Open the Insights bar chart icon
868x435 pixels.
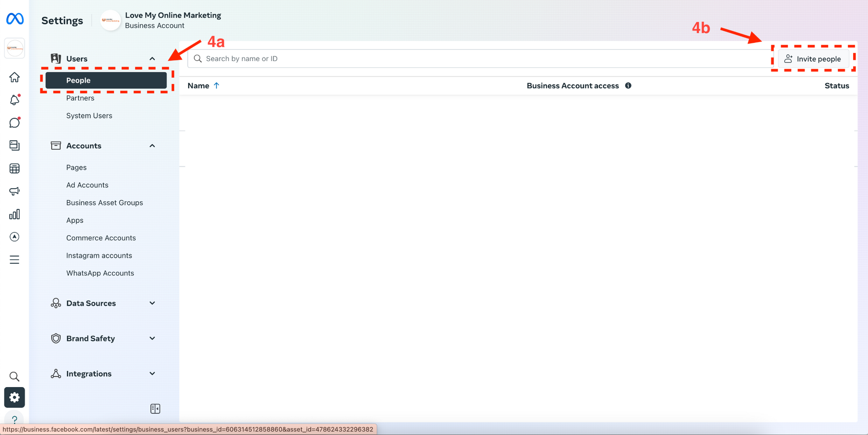(x=14, y=214)
